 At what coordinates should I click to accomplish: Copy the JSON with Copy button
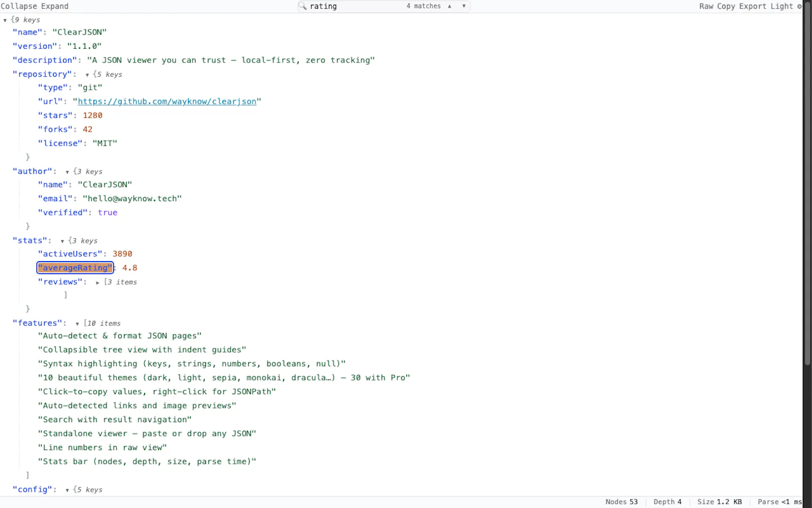point(726,6)
